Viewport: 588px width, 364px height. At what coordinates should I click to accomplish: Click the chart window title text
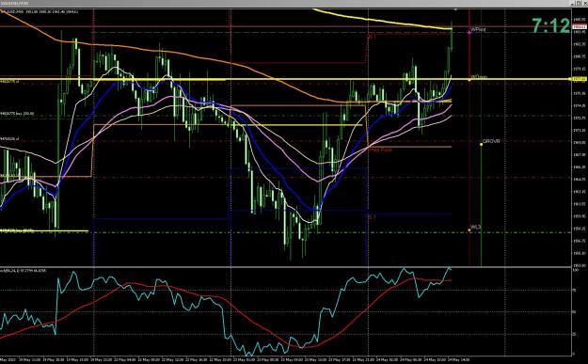point(14,3)
